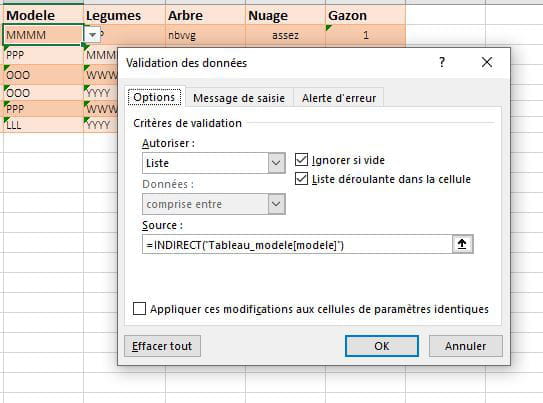Click inside the Source formula field
The width and height of the screenshot is (543, 403).
(x=297, y=245)
